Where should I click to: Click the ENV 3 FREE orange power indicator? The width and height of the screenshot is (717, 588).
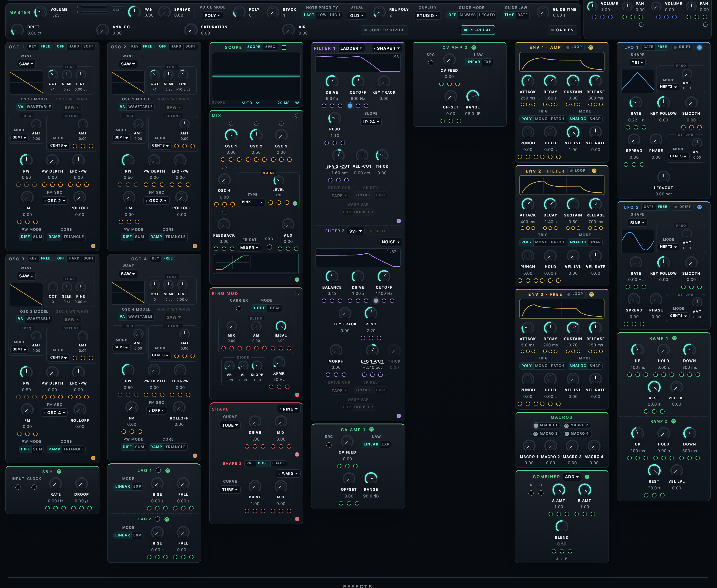(591, 294)
